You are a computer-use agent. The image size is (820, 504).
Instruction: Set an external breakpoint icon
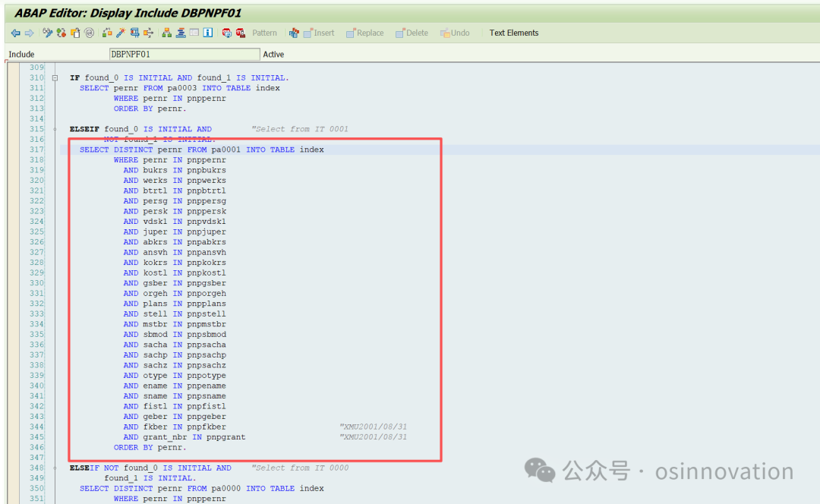click(x=241, y=33)
